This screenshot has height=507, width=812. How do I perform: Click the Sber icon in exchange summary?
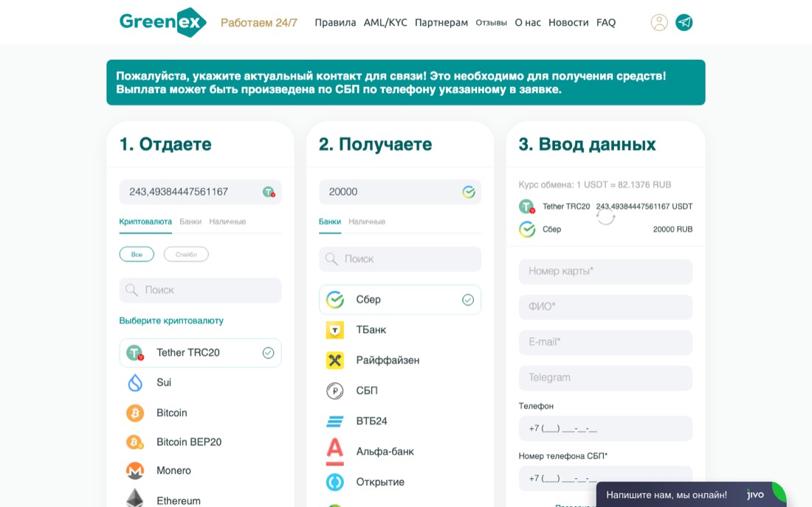526,230
